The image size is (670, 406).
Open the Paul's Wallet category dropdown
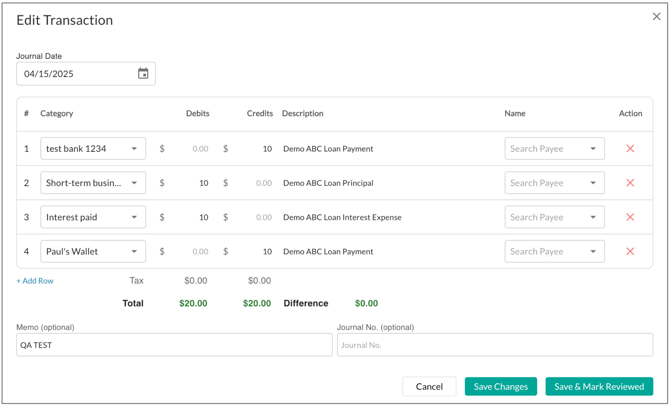(x=93, y=251)
